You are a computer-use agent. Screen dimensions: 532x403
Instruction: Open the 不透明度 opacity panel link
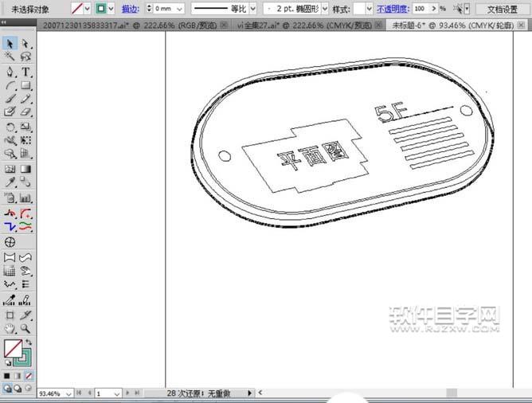[x=393, y=10]
